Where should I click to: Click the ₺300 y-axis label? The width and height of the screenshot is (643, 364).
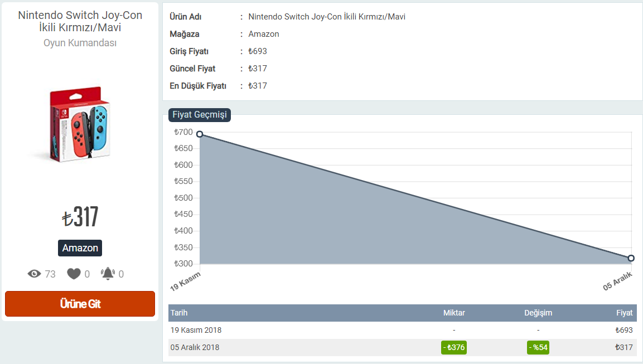[x=183, y=264]
